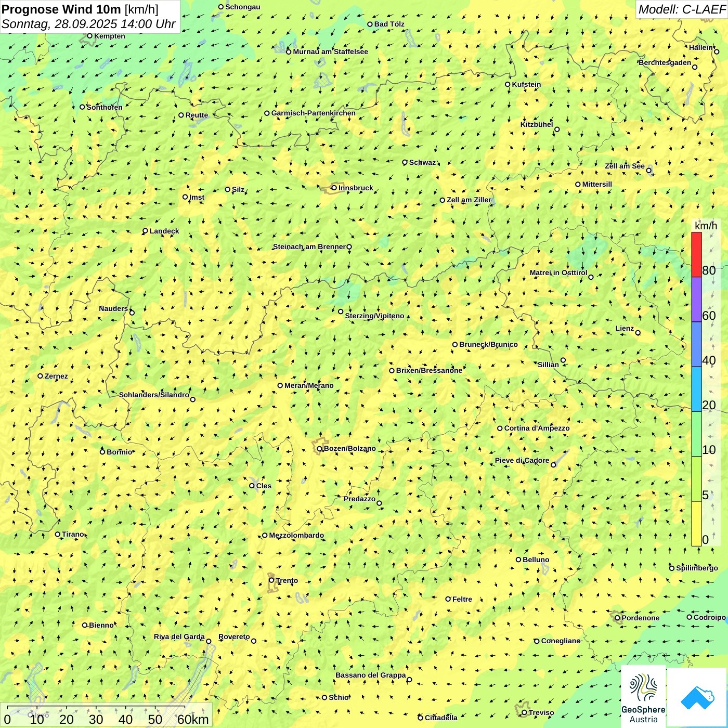This screenshot has width=728, height=728.
Task: Click the Belluno label
Action: click(536, 560)
